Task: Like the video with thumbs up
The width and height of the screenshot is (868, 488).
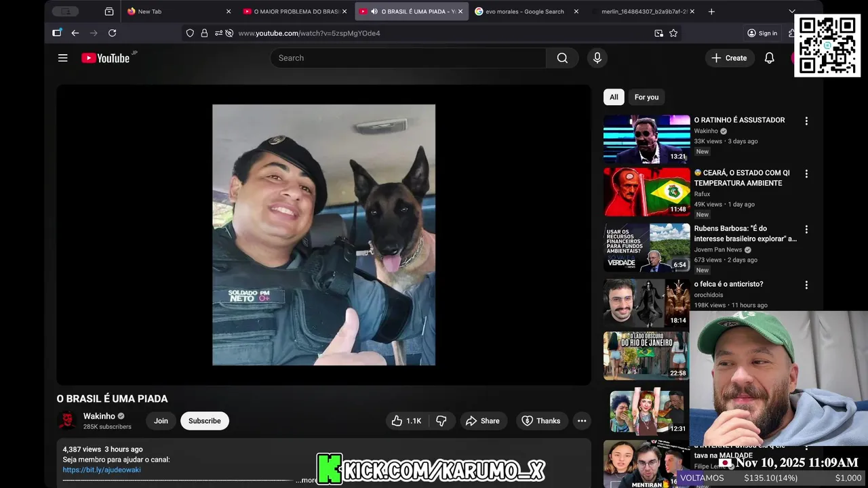Action: pyautogui.click(x=406, y=421)
